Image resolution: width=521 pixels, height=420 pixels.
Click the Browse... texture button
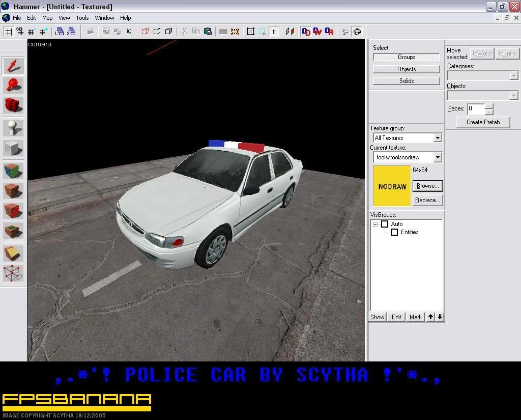(427, 186)
